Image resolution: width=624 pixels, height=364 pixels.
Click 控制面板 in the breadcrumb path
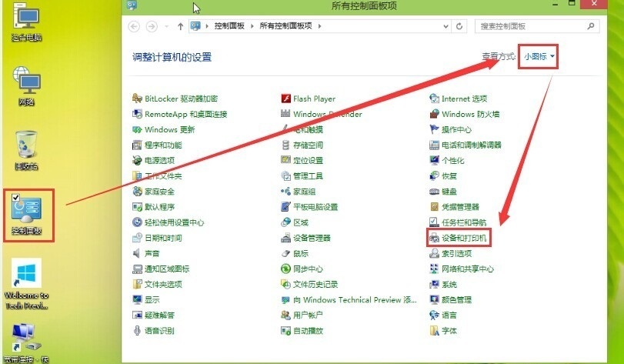tap(229, 26)
